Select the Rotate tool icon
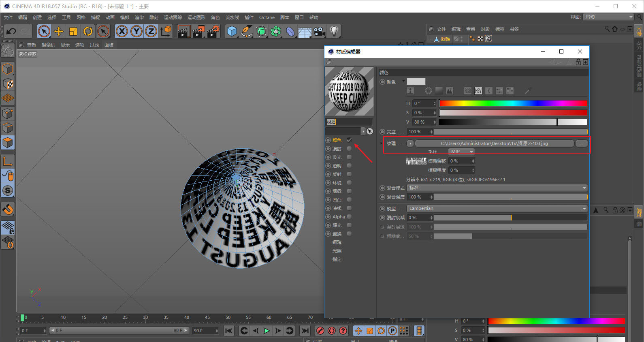 coord(88,31)
